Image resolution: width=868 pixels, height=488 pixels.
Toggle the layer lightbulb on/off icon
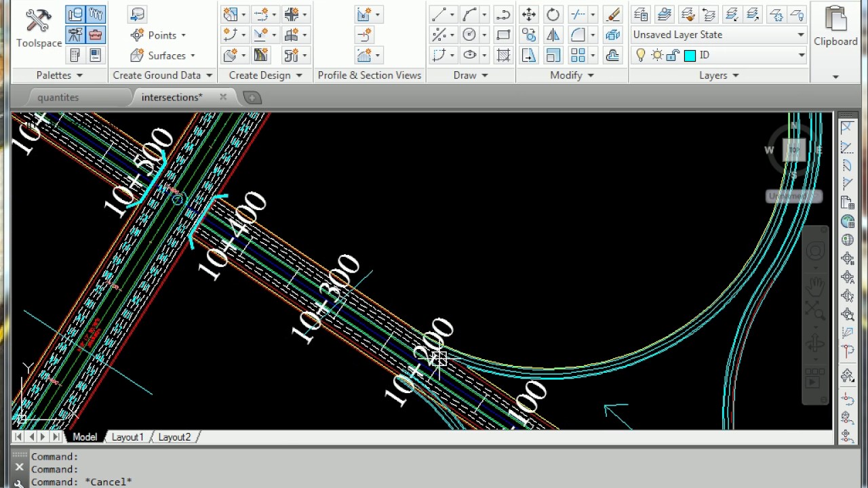tap(641, 55)
